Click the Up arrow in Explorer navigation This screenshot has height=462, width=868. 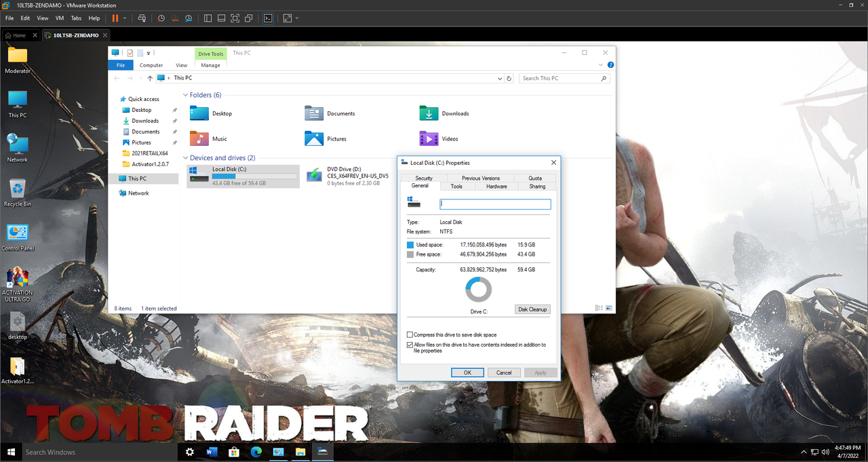[x=150, y=78]
